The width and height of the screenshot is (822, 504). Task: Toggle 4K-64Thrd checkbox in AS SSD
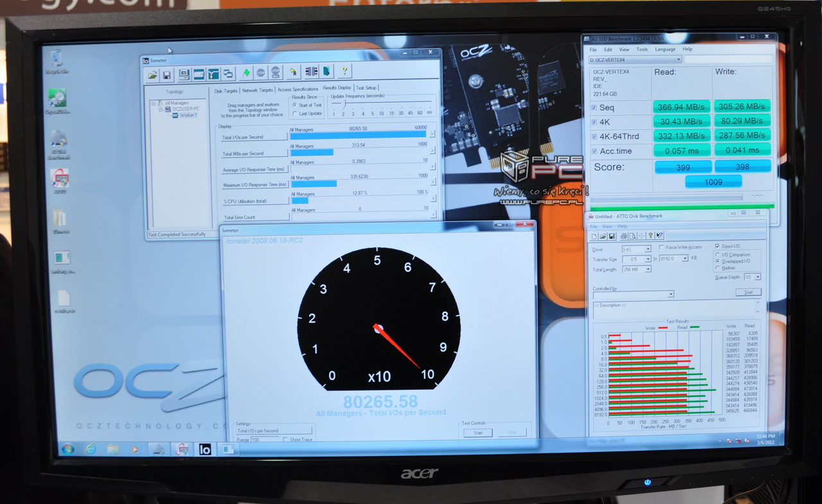[x=594, y=136]
